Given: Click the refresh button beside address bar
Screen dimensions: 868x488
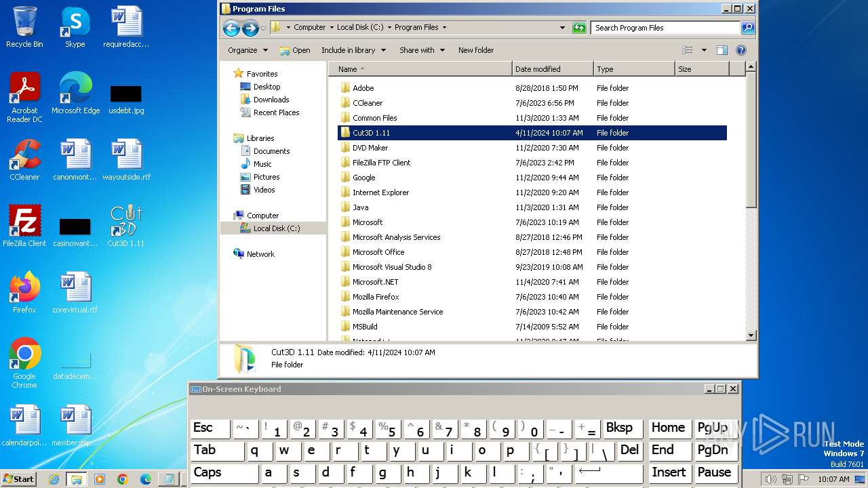Looking at the screenshot, I should 579,28.
